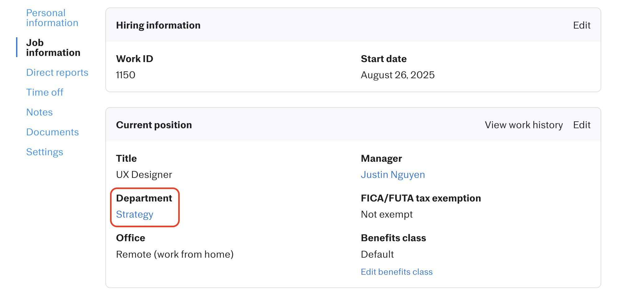Navigate to Documents in sidebar

tap(52, 132)
